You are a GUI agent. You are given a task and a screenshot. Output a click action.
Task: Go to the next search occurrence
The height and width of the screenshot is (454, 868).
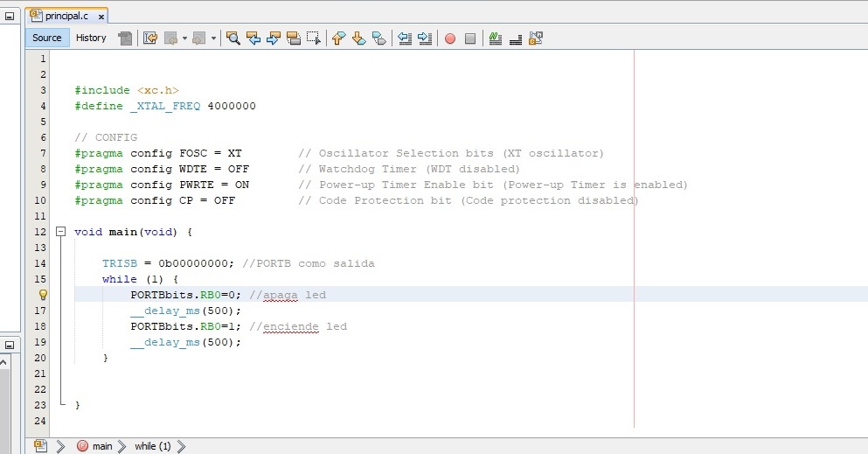tap(274, 38)
